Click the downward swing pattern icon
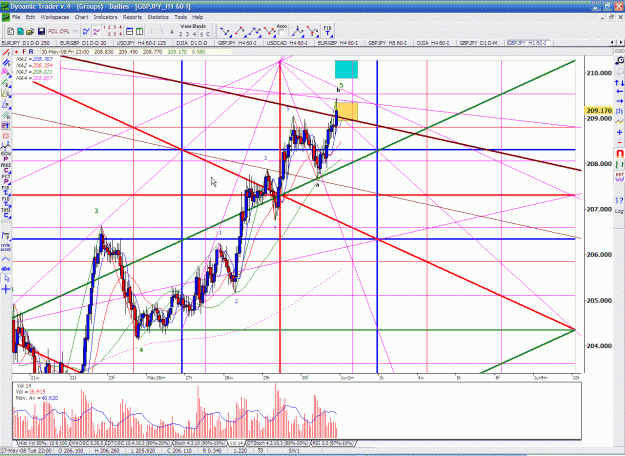 click(x=225, y=31)
